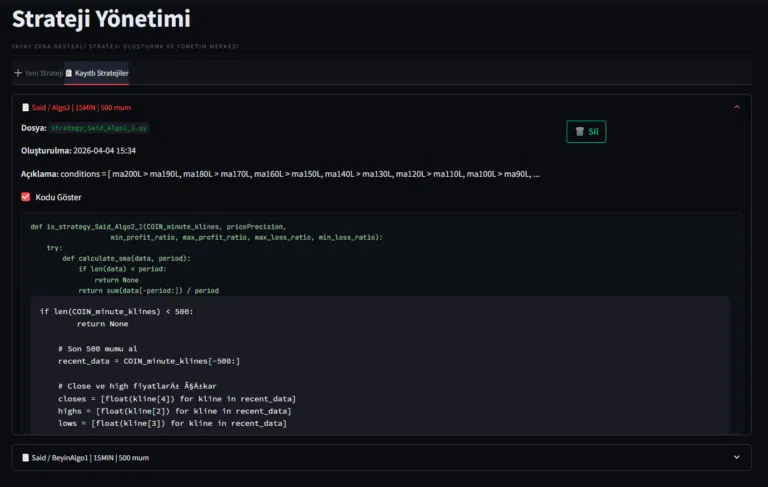Click the Said / BeyinAlgo1 | 15MIN | 500 mum title
Screen dimensions: 768x487
click(90, 458)
